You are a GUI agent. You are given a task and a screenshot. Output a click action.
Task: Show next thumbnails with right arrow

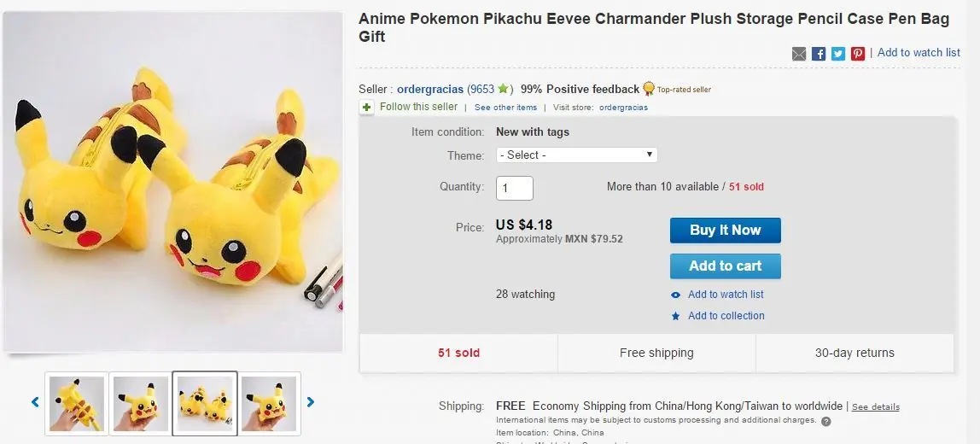click(311, 401)
